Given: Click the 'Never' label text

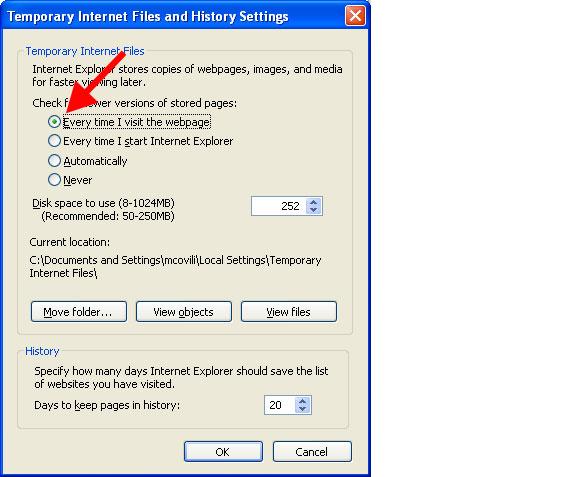Looking at the screenshot, I should 78,180.
